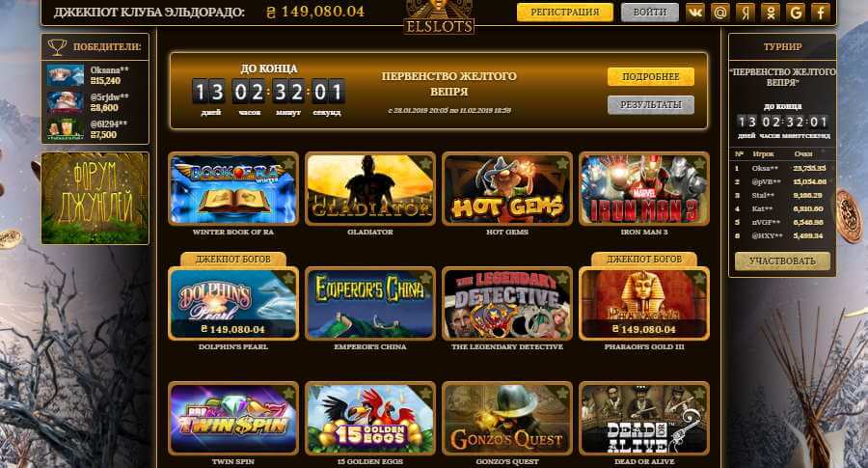Viewport: 868px width, 468px height.
Task: Launch Gonzo's Quest game
Action: click(x=507, y=418)
